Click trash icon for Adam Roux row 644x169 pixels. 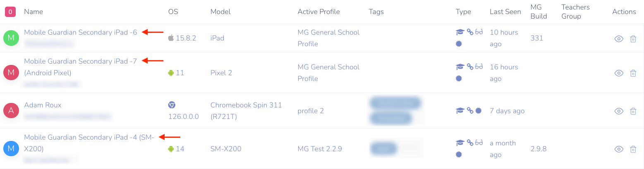[x=633, y=111]
